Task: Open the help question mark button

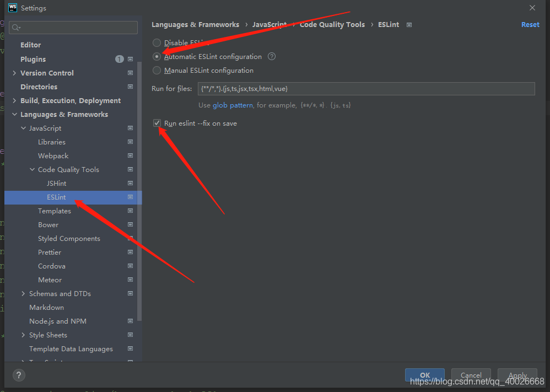Action: (19, 375)
